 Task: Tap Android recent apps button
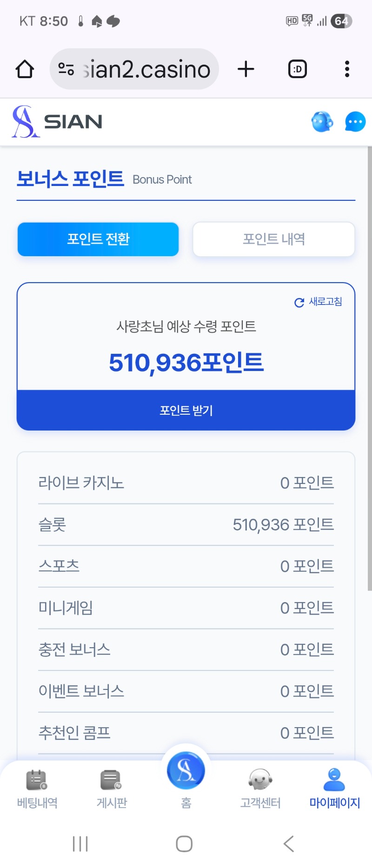[80, 843]
